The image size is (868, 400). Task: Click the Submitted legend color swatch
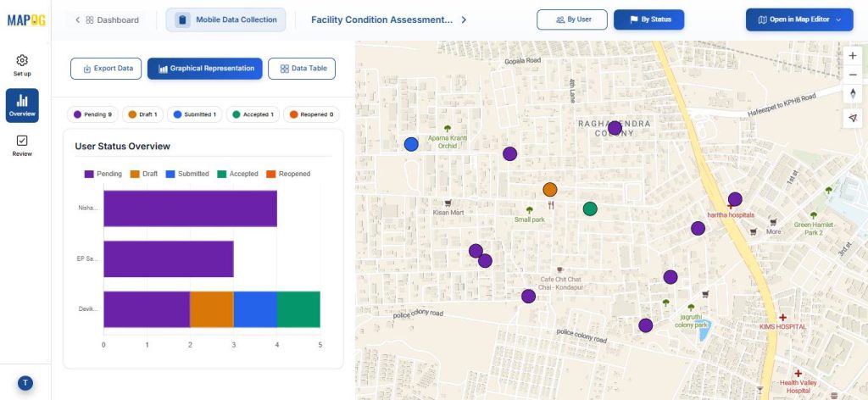pos(170,174)
